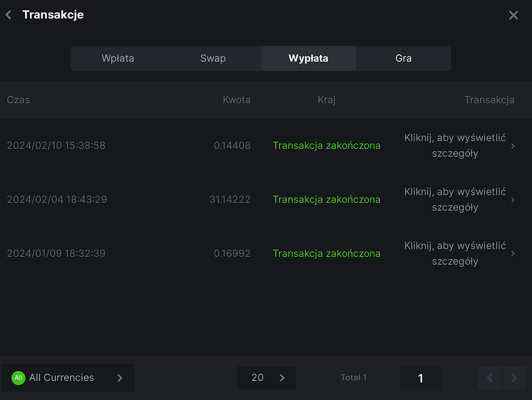Viewport: 532px width, 400px height.
Task: Go to the next page
Action: [514, 378]
